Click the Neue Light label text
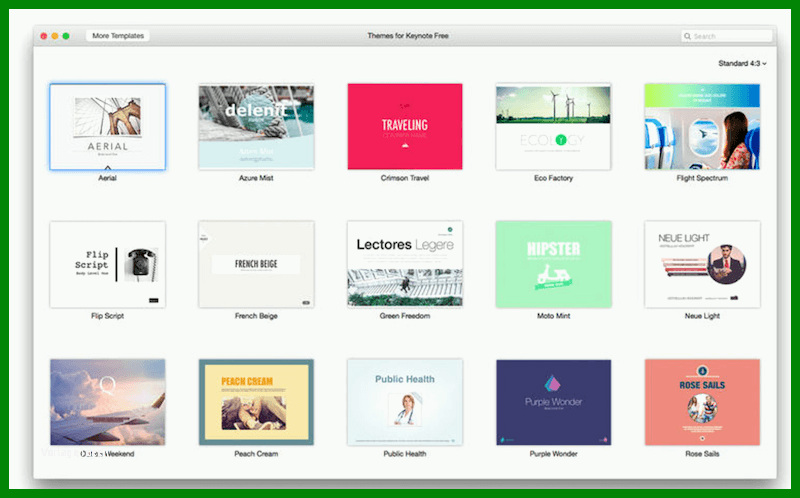Viewport: 800px width, 498px height. click(x=702, y=316)
